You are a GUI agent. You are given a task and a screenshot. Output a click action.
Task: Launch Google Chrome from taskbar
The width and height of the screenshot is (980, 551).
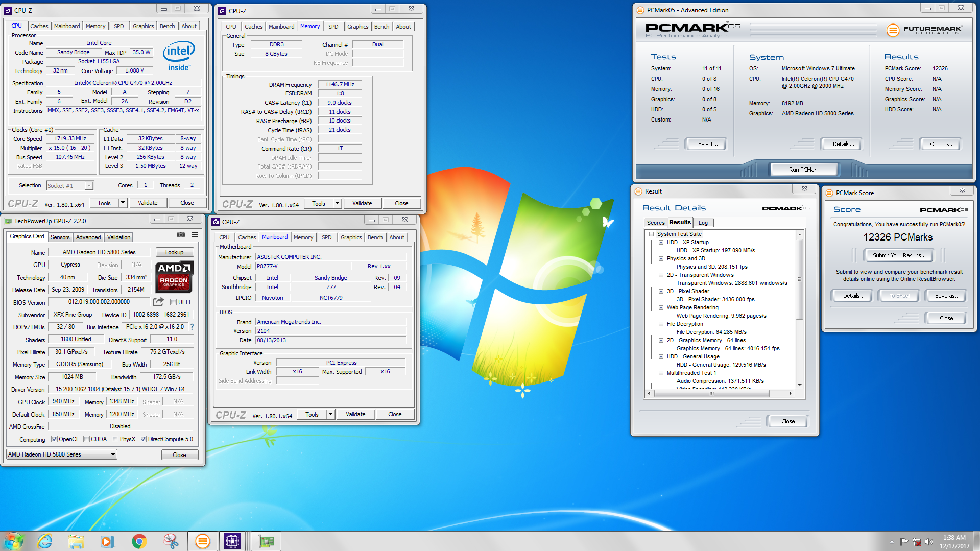(x=139, y=541)
